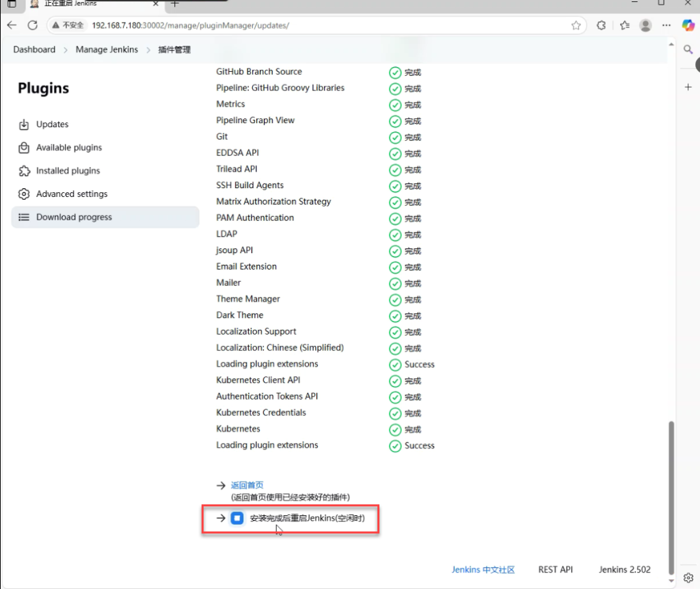Viewport: 700px width, 589px height.
Task: Go to Manage Jenkins breadcrumb
Action: (x=107, y=50)
